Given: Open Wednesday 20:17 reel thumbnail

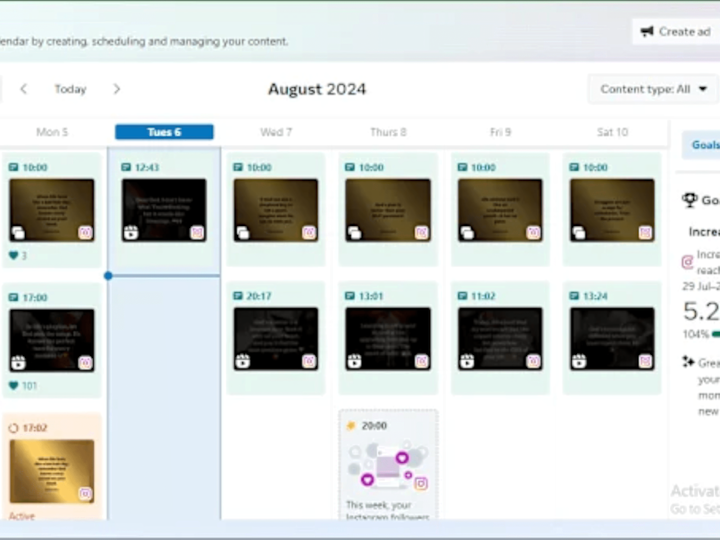Looking at the screenshot, I should [276, 339].
